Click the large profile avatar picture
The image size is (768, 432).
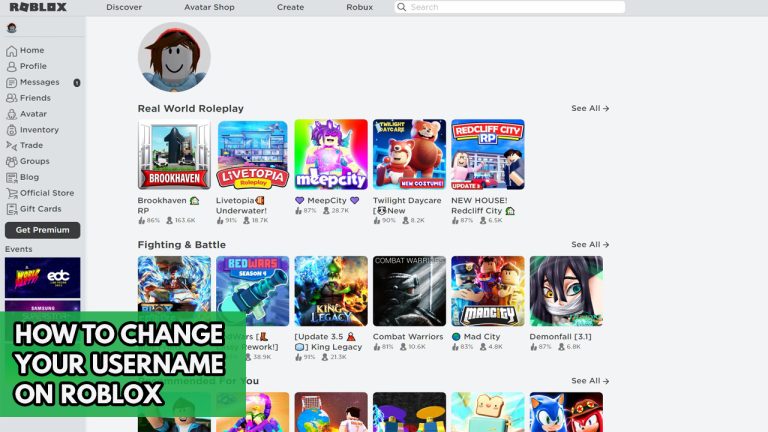point(174,57)
